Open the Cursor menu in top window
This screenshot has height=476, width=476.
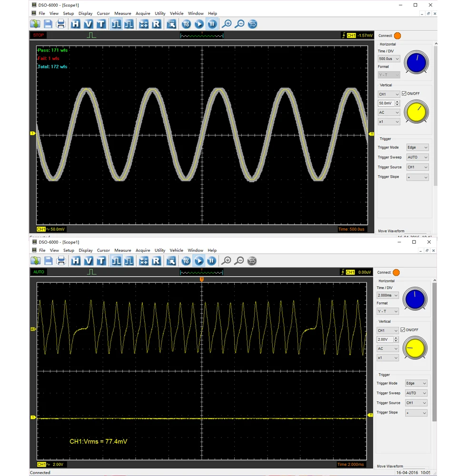coord(103,13)
